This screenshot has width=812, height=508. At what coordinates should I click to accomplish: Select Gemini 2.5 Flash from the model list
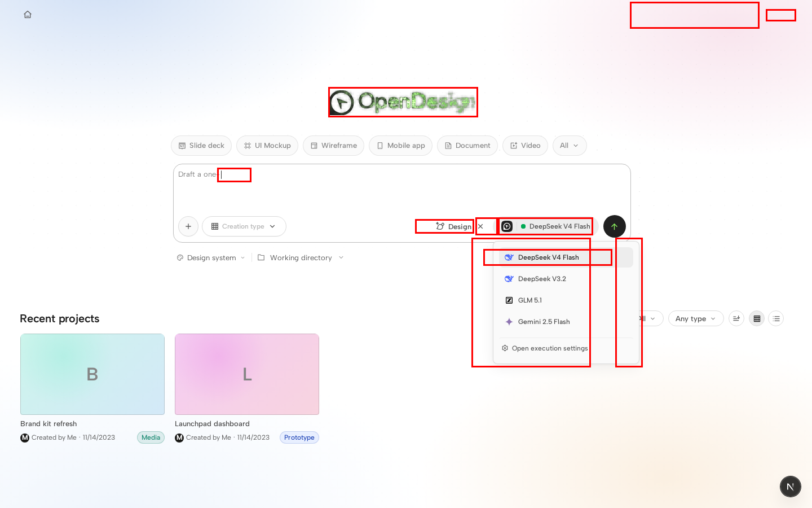[566, 322]
